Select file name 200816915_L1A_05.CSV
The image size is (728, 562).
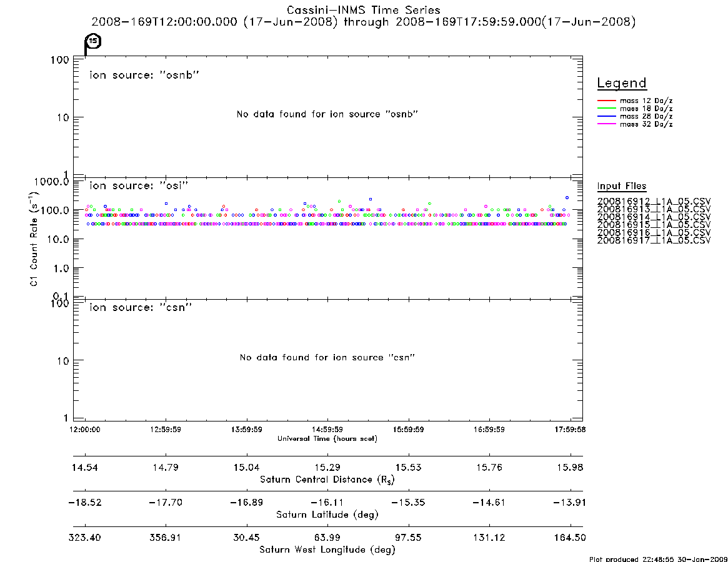click(654, 225)
